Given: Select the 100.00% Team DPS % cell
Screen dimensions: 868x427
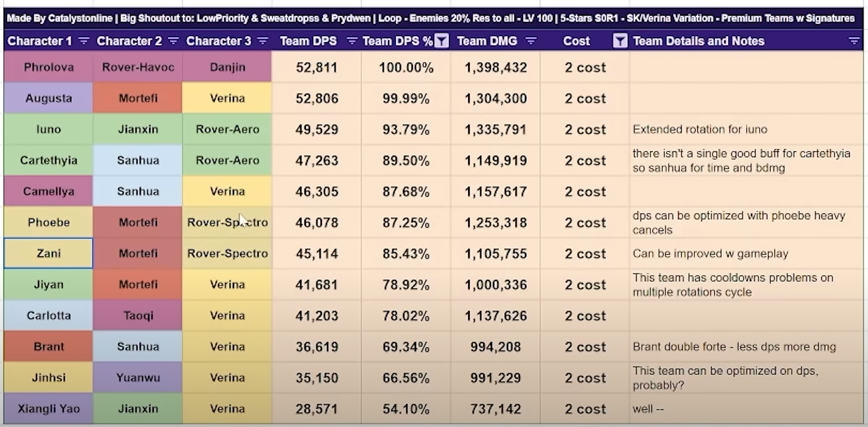Looking at the screenshot, I should click(x=406, y=67).
